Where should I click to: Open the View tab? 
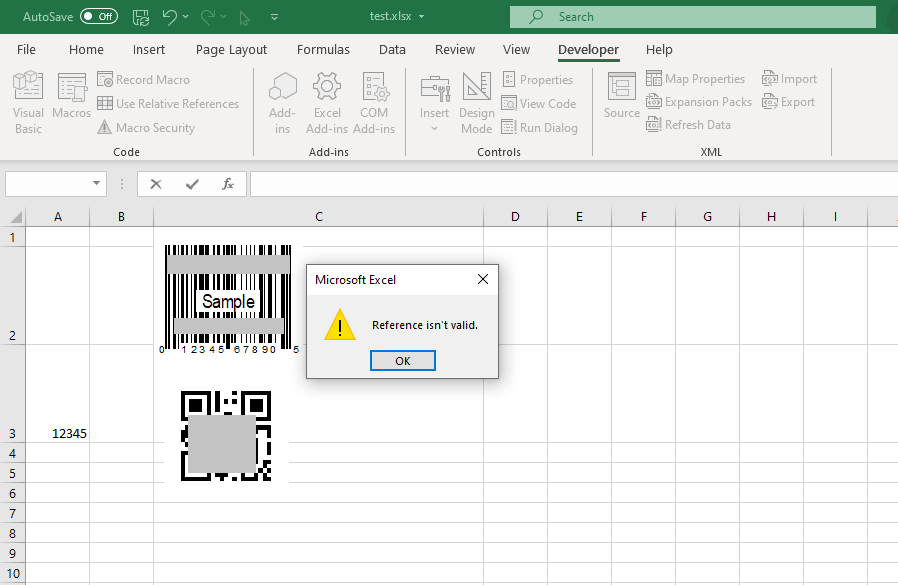click(x=517, y=50)
